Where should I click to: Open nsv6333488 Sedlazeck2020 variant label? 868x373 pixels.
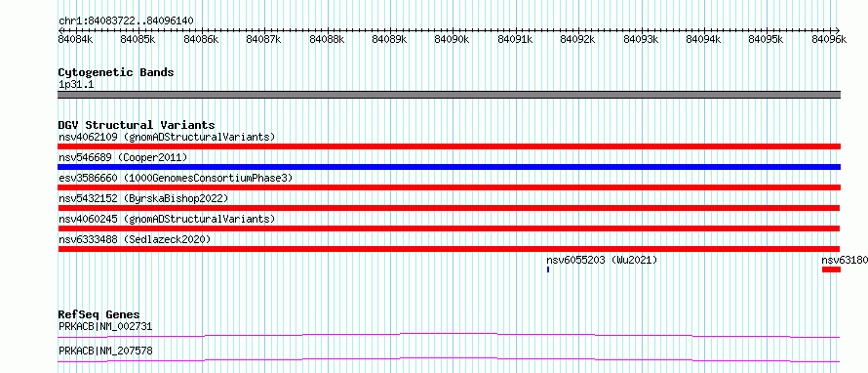tap(135, 239)
